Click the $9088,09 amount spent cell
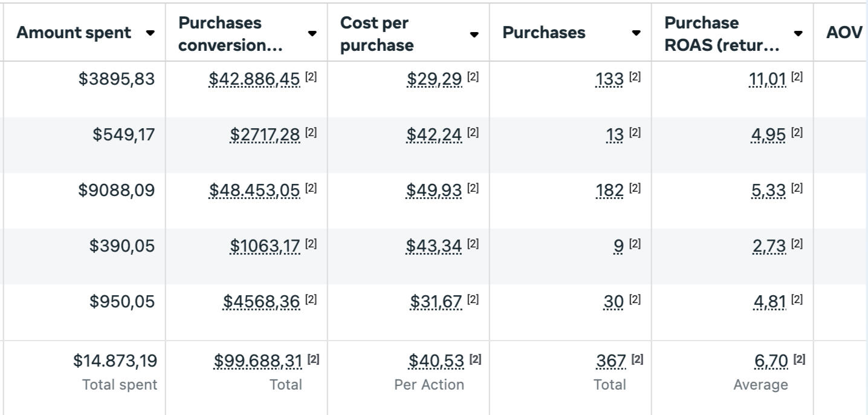868x415 pixels. (117, 190)
